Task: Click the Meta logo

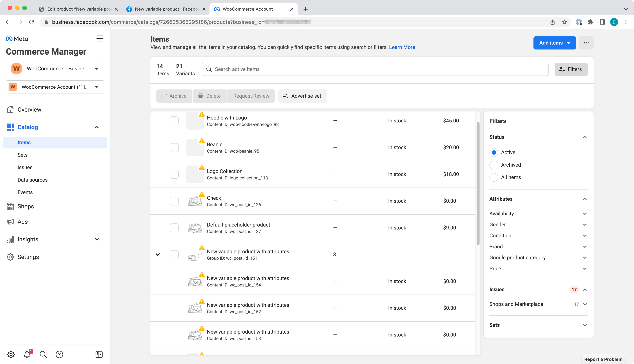Action: point(17,39)
